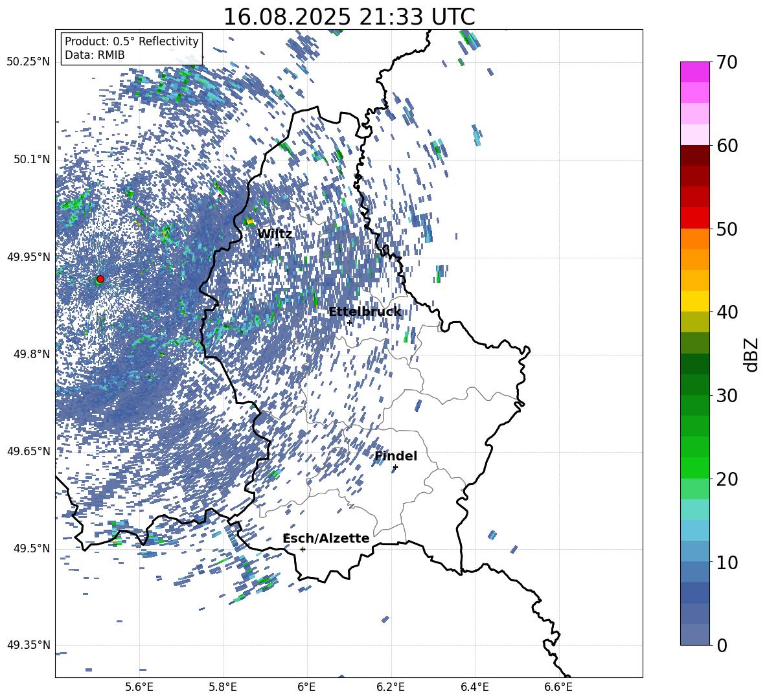
Task: Click the colorbar tick label 0
Action: pos(722,645)
